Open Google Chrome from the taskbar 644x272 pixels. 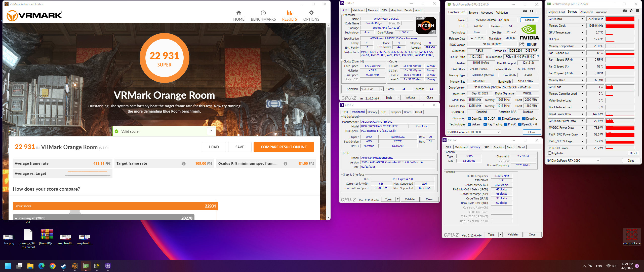(x=52, y=266)
